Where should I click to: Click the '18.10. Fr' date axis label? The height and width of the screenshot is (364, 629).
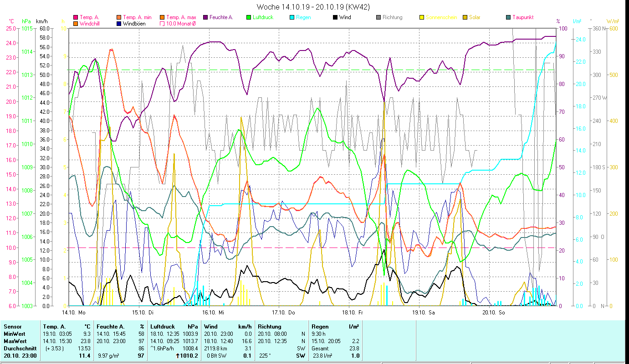(x=353, y=312)
